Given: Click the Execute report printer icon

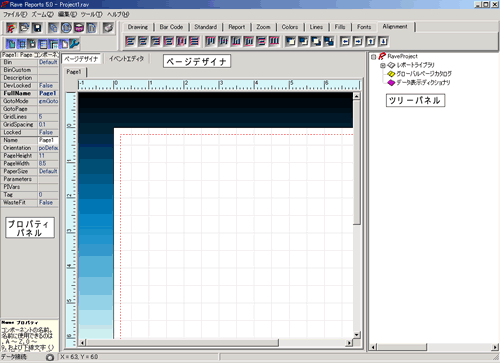Looking at the screenshot, I should coord(108,28).
